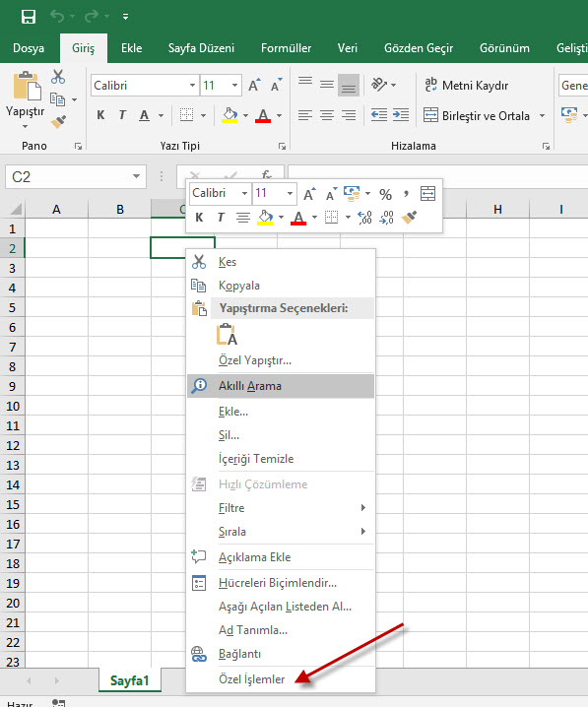Image resolution: width=588 pixels, height=707 pixels.
Task: Switch to the Ekle ribbon tab
Action: [131, 48]
